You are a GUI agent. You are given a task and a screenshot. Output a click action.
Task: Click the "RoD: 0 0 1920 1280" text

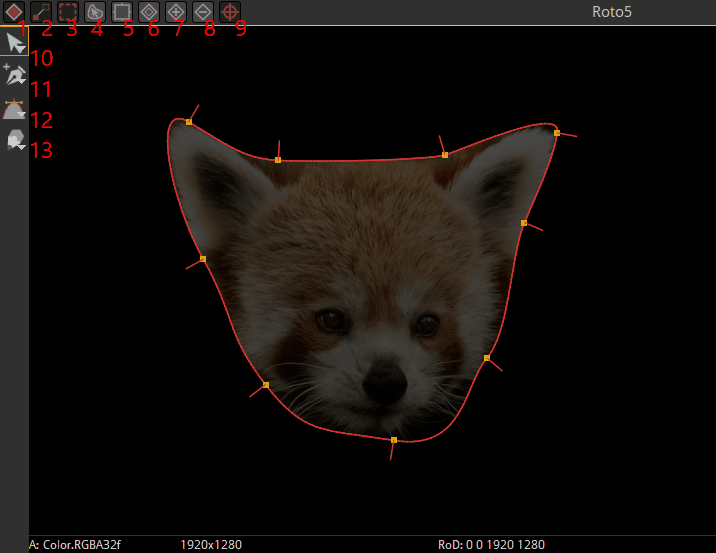[491, 544]
